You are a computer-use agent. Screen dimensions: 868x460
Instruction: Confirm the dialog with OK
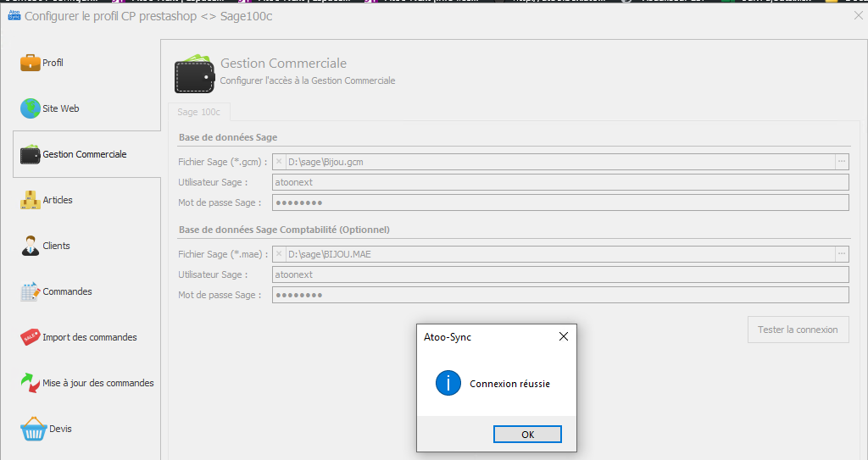[x=527, y=435]
